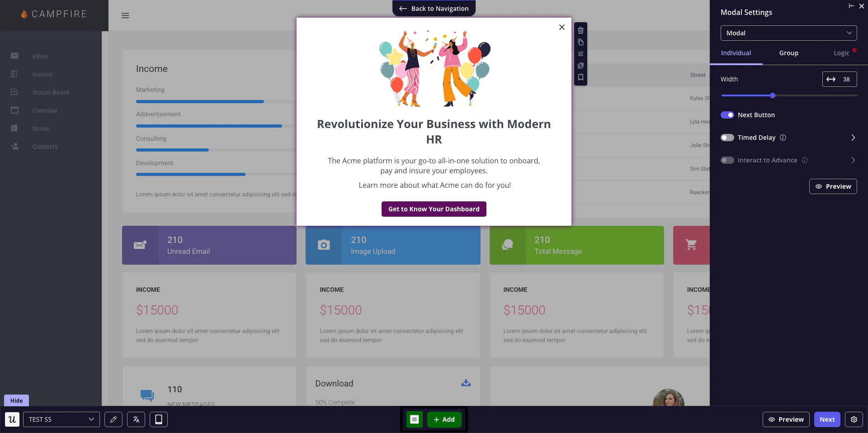
Task: Click the Notes icon in the sidebar
Action: 14,128
